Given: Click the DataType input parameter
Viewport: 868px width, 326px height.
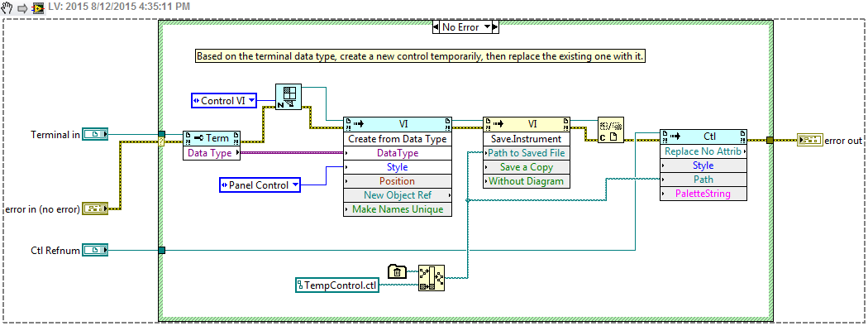Looking at the screenshot, I should coord(398,153).
